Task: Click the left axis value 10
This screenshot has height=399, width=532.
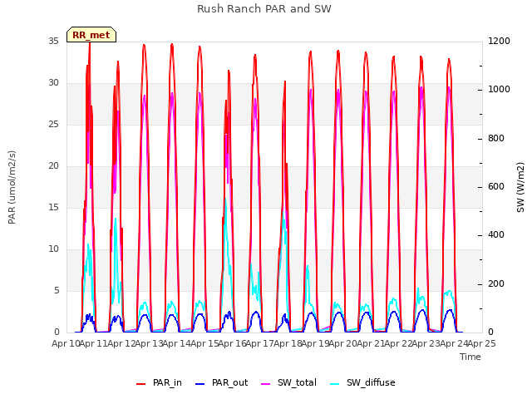Action: (x=53, y=249)
